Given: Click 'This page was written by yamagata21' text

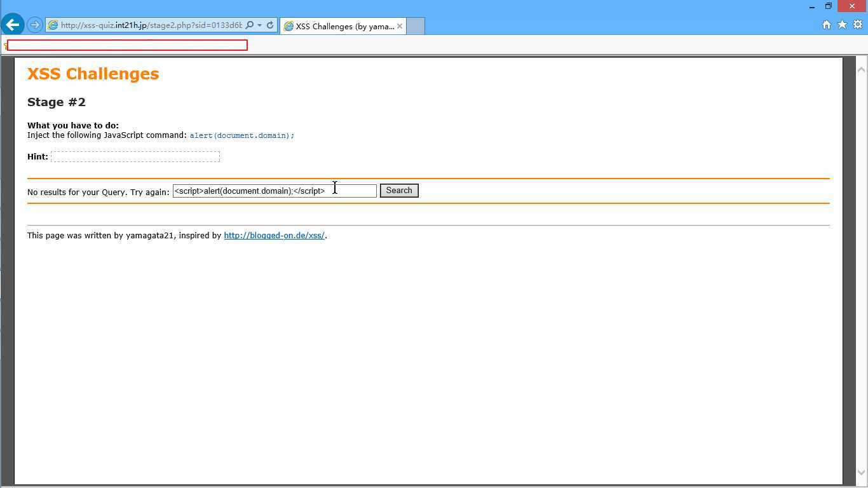Looking at the screenshot, I should click(100, 235).
